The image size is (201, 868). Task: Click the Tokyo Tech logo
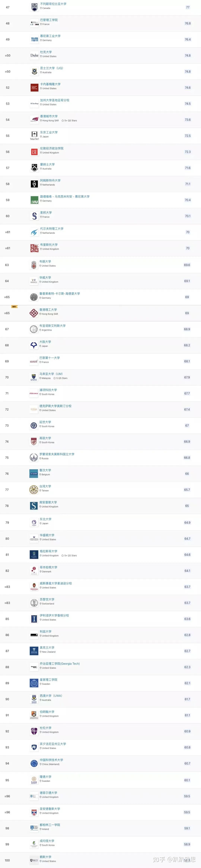[34, 136]
